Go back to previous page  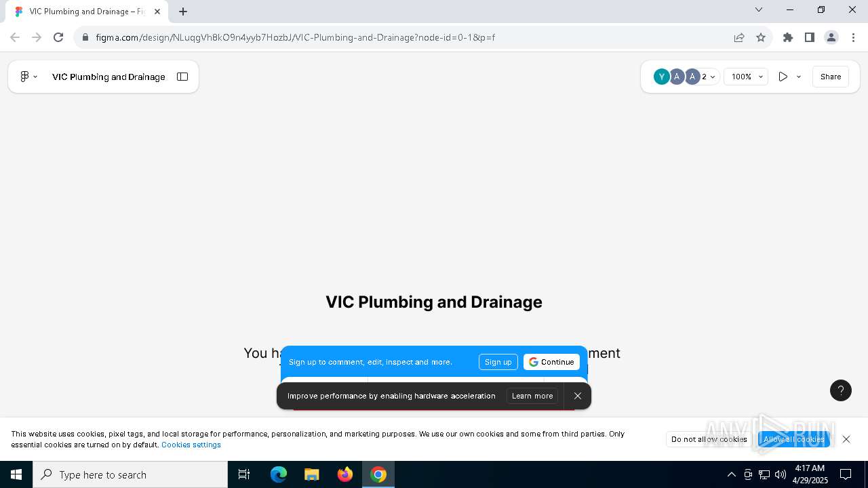[x=15, y=37]
